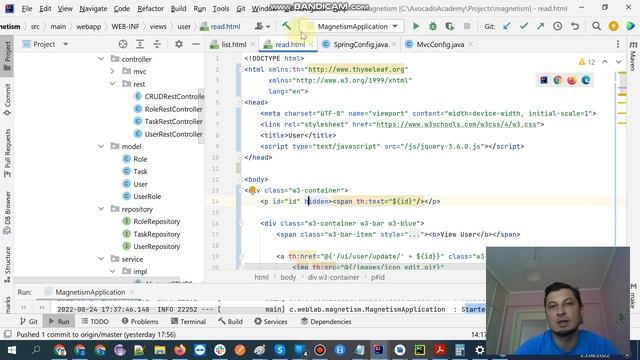Show Git history clock icon
The width and height of the screenshot is (640, 360).
coord(558,27)
